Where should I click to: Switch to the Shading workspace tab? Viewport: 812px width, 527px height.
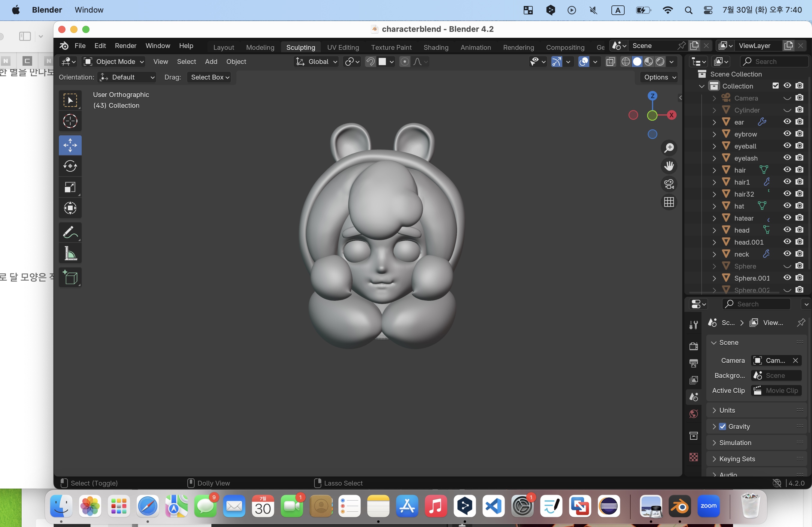436,47
